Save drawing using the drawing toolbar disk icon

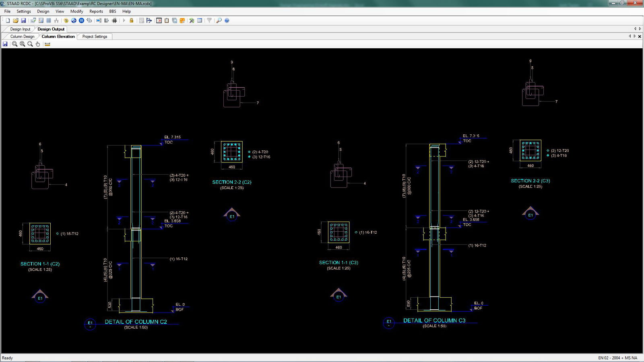5,44
